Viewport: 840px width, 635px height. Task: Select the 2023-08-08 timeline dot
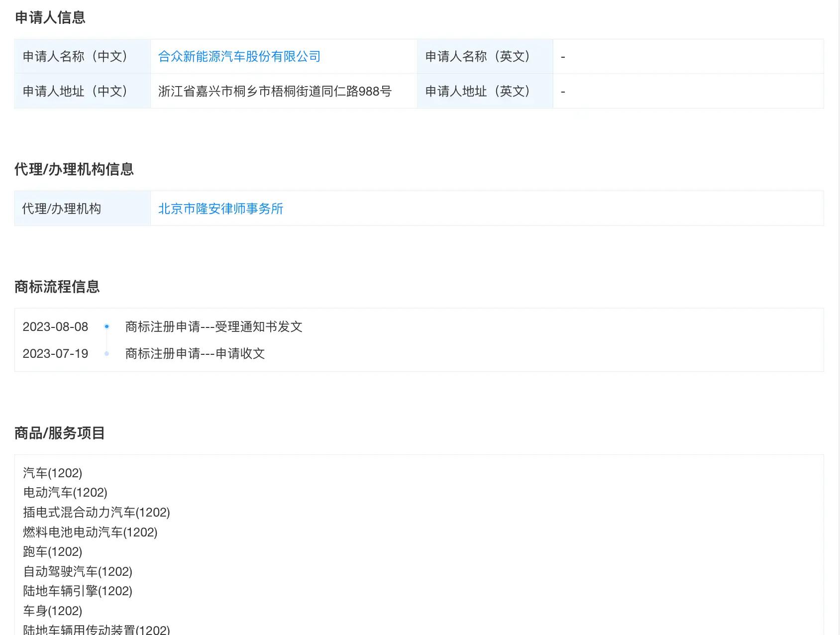[106, 326]
